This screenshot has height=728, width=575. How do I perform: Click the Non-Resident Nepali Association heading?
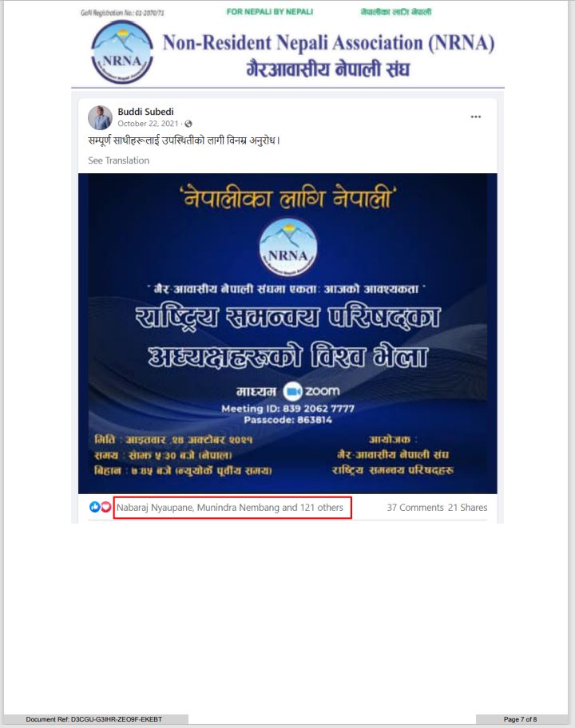328,43
